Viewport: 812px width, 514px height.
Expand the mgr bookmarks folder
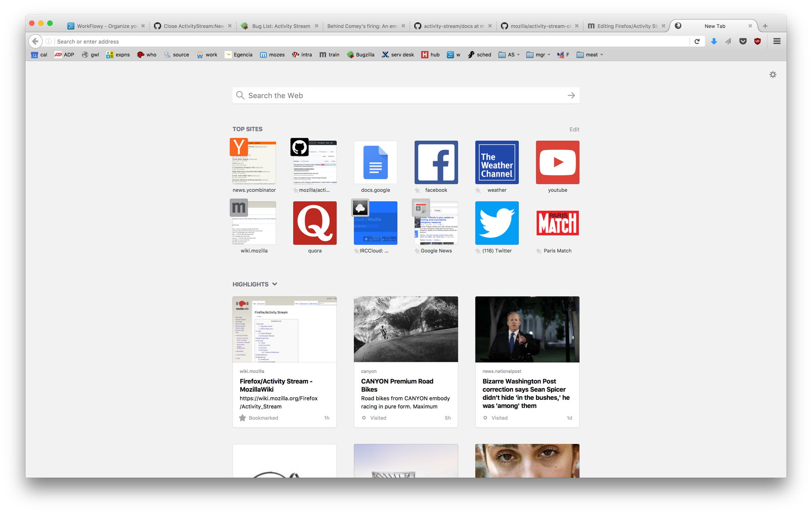click(x=538, y=55)
